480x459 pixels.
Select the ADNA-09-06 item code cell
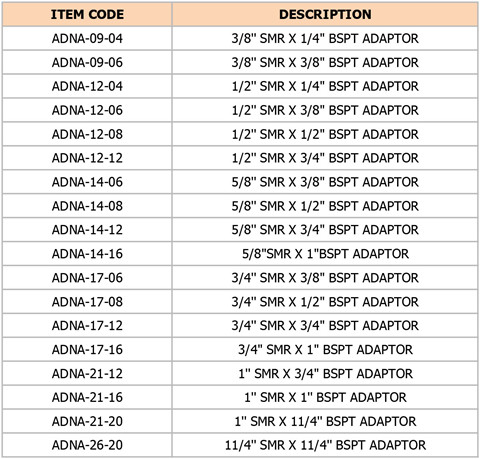point(87,62)
